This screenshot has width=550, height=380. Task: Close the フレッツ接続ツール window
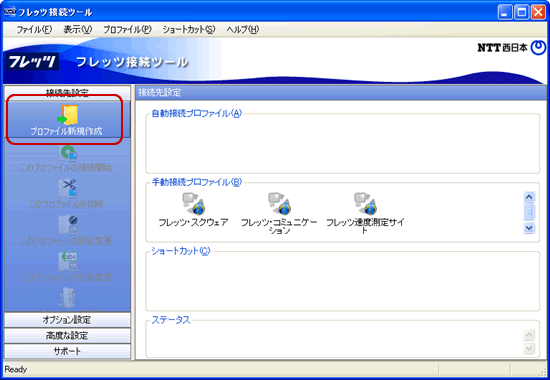coord(538,13)
